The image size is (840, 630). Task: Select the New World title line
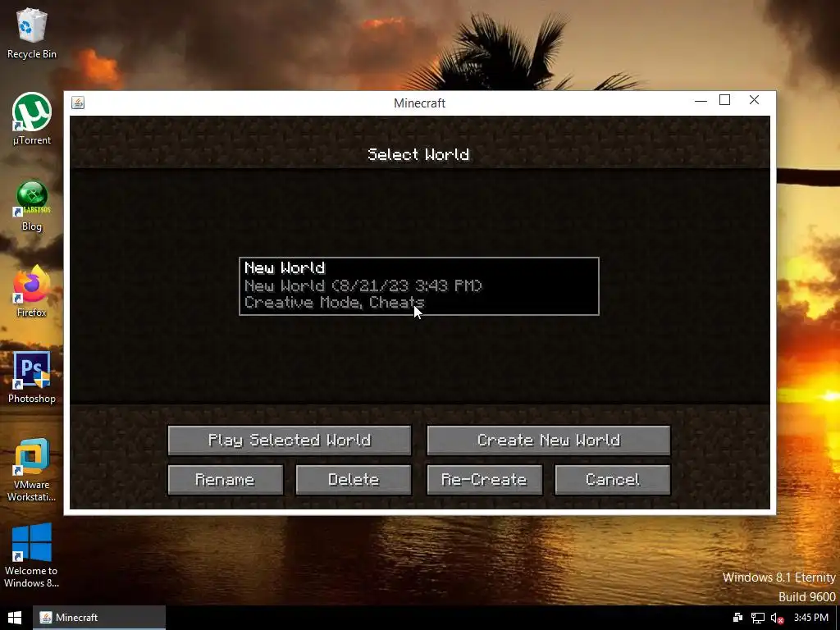pyautogui.click(x=285, y=268)
